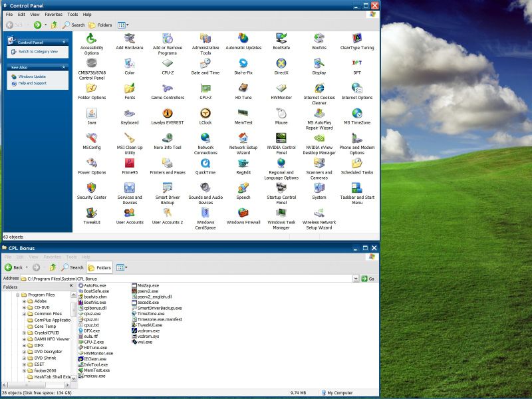The image size is (532, 399).
Task: Select the Prime95 icon
Action: (130, 164)
